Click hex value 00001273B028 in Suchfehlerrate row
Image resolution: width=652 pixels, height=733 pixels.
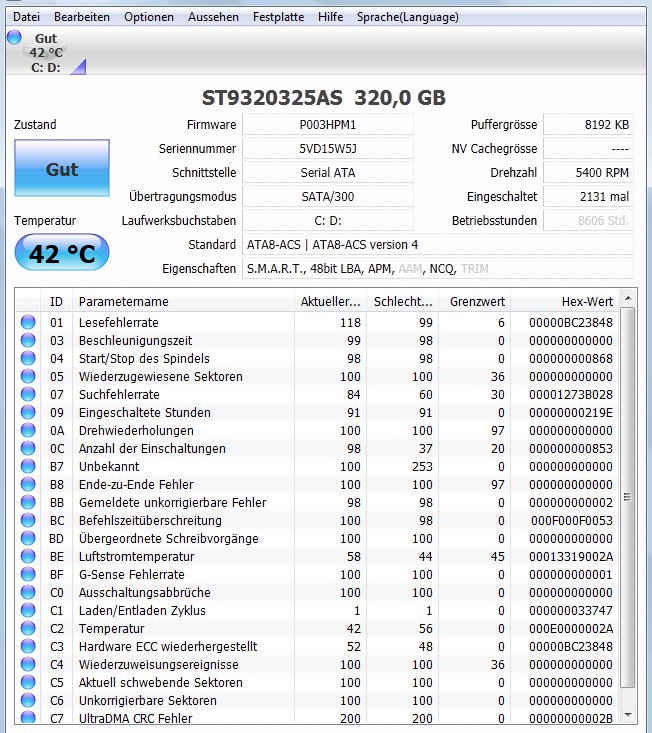point(571,394)
